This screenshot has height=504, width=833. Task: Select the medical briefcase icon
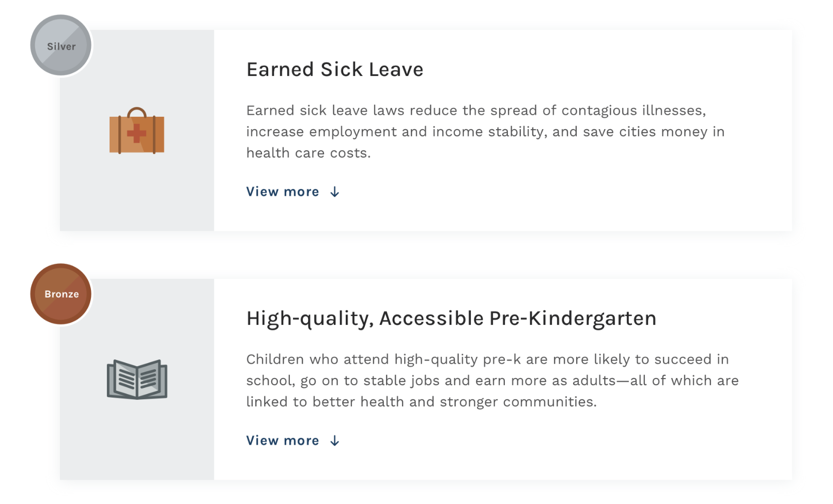click(x=137, y=131)
